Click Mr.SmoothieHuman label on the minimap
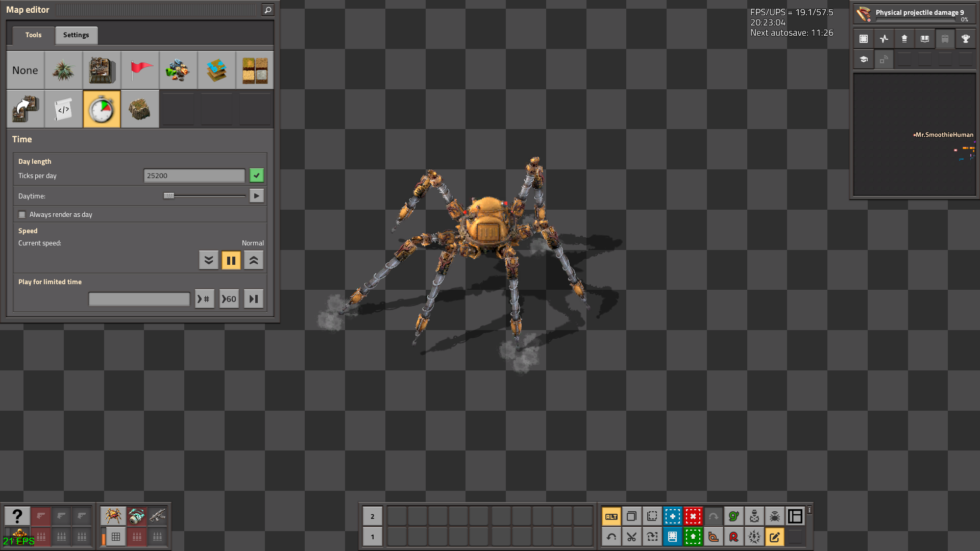 coord(944,135)
